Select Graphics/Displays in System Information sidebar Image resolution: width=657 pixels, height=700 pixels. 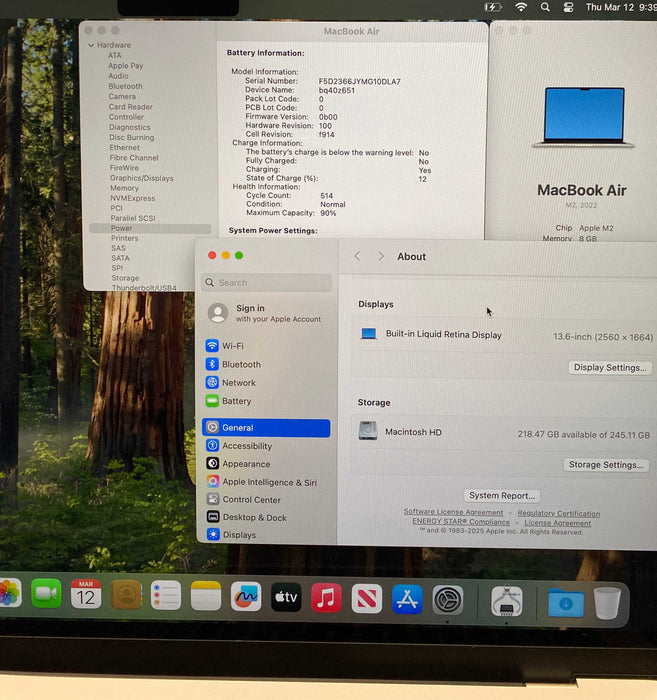141,178
